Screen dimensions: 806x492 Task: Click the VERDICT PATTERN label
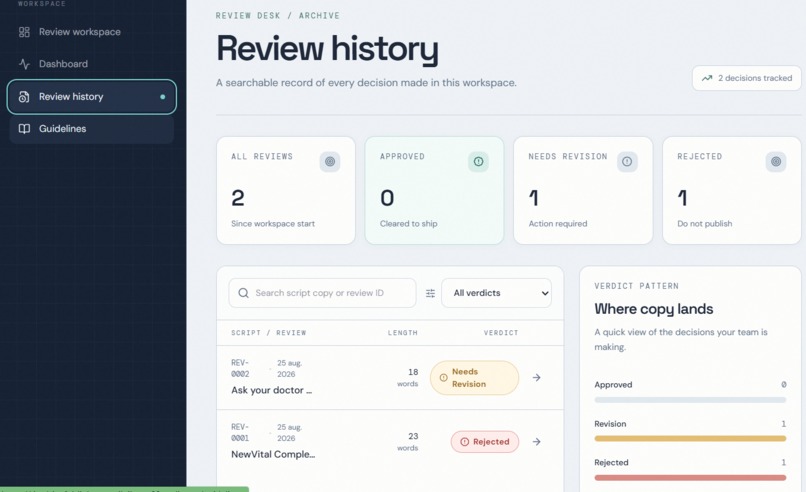pyautogui.click(x=636, y=286)
